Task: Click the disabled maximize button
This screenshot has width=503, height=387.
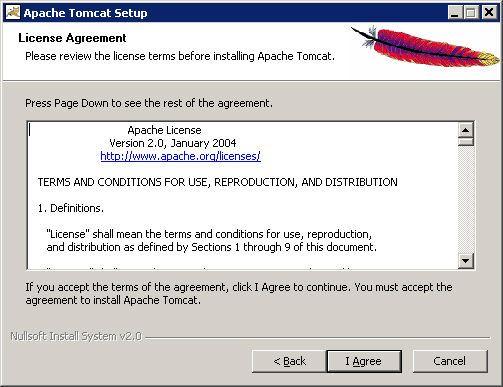Action: click(471, 13)
